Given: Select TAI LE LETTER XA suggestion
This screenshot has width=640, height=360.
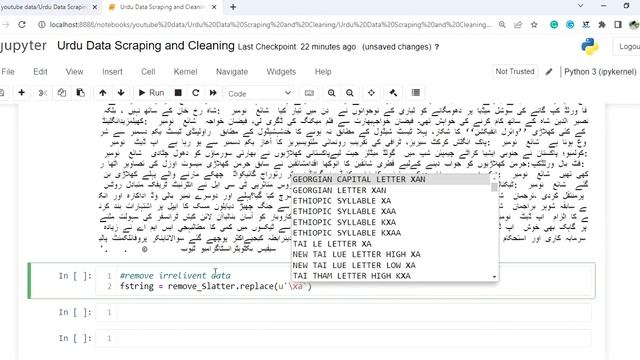Looking at the screenshot, I should pos(391,244).
